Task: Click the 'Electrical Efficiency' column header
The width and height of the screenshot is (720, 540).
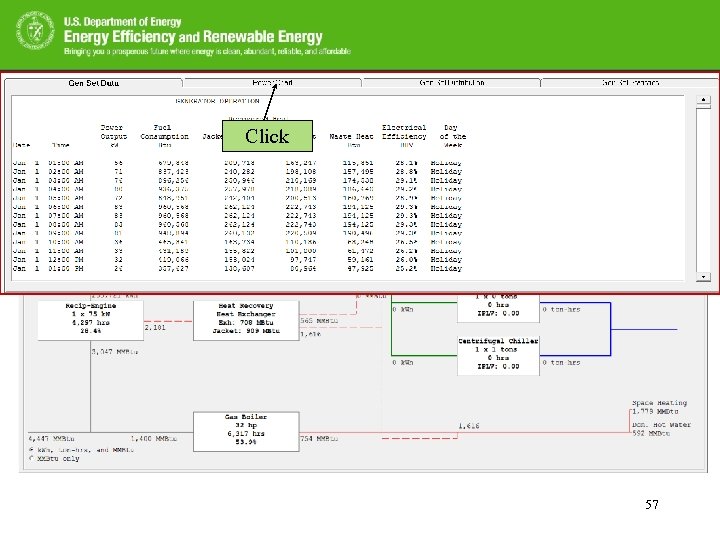Action: tap(404, 136)
